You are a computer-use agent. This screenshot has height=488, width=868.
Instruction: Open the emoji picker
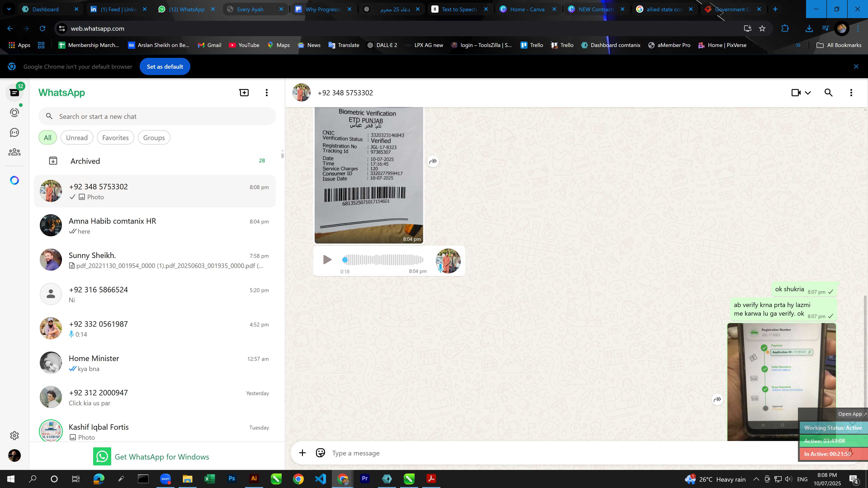[x=320, y=453]
